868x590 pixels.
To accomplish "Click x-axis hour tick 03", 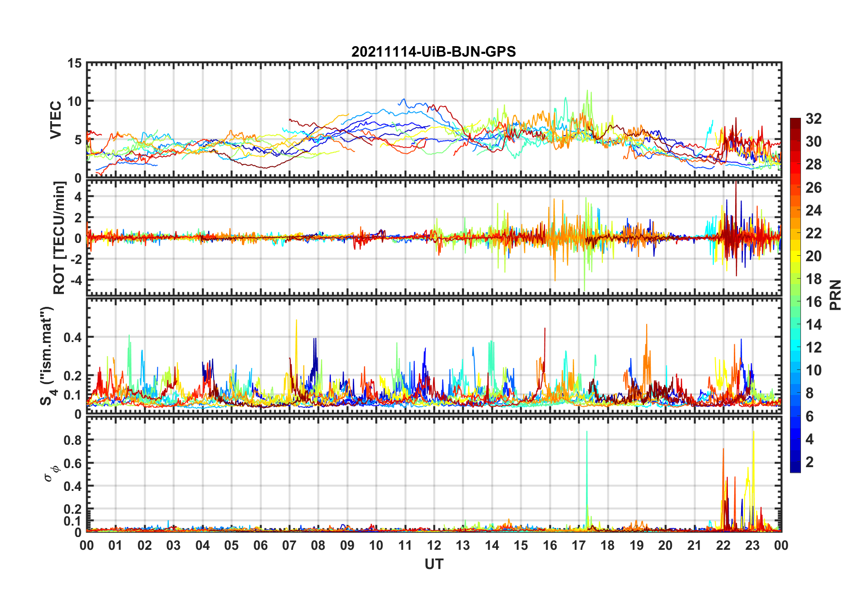I will click(173, 545).
